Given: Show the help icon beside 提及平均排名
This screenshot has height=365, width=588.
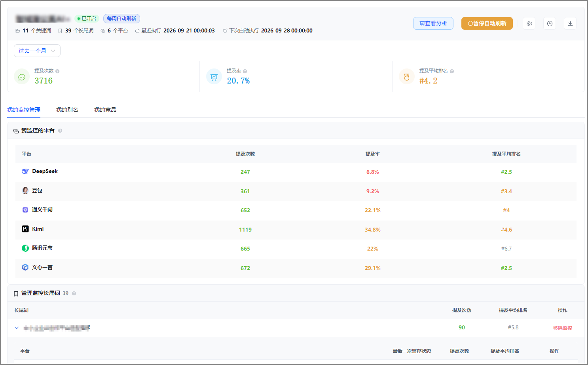Looking at the screenshot, I should 452,71.
